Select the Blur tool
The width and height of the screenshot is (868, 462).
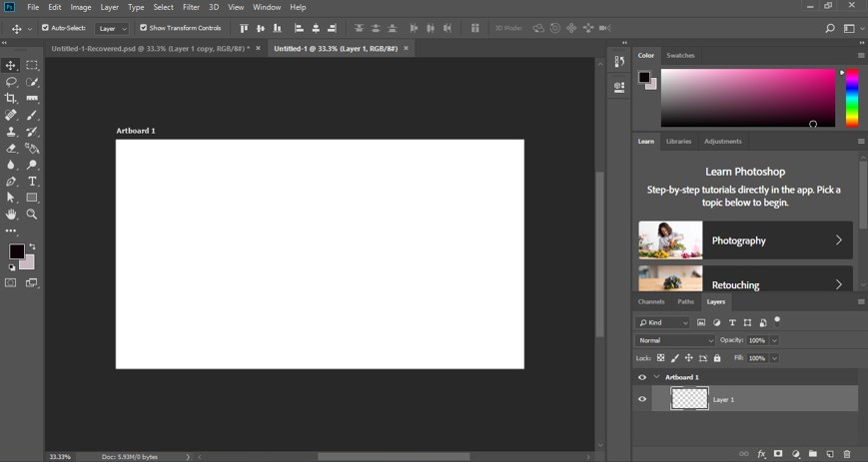click(11, 165)
